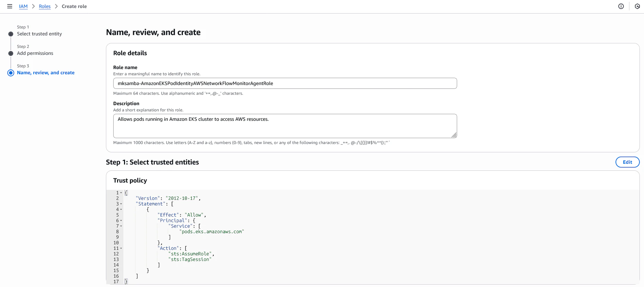Fold the Principal block at line 6

pos(121,221)
